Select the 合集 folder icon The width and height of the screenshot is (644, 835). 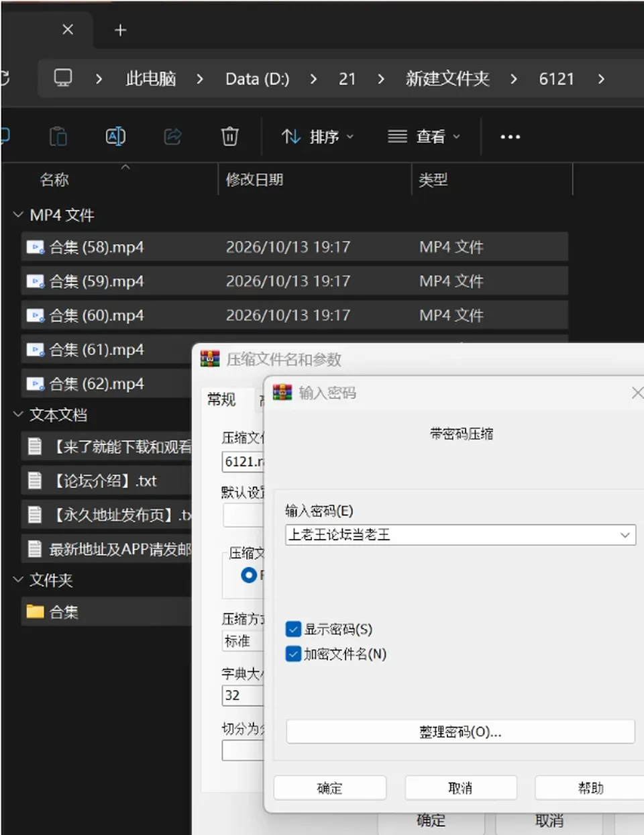point(35,611)
